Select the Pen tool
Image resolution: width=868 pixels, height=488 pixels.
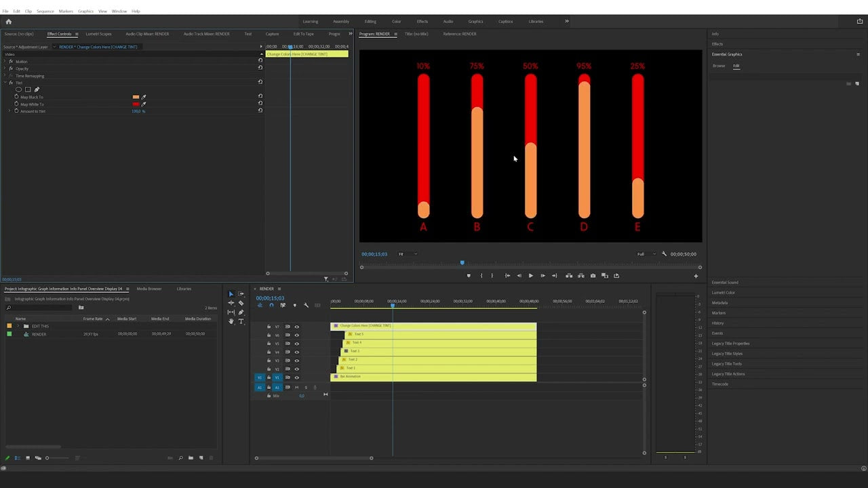[x=241, y=312]
